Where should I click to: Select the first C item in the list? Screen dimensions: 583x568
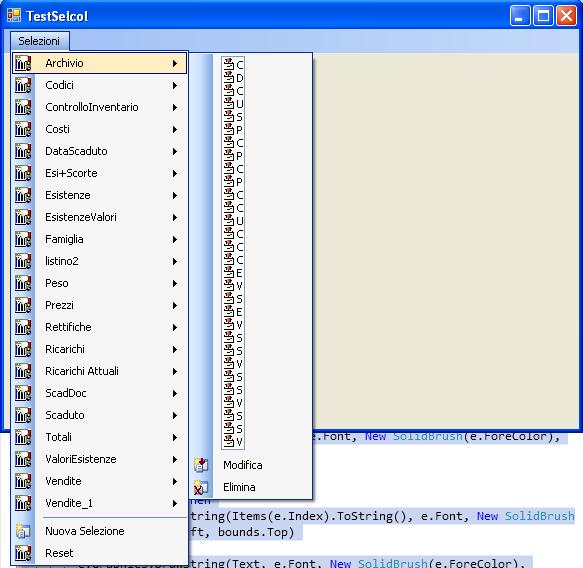coord(233,65)
